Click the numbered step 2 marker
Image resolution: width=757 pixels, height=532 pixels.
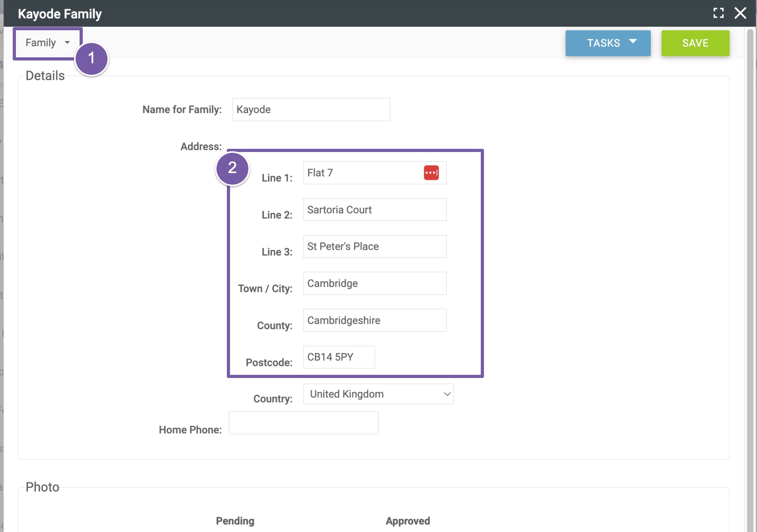point(232,168)
